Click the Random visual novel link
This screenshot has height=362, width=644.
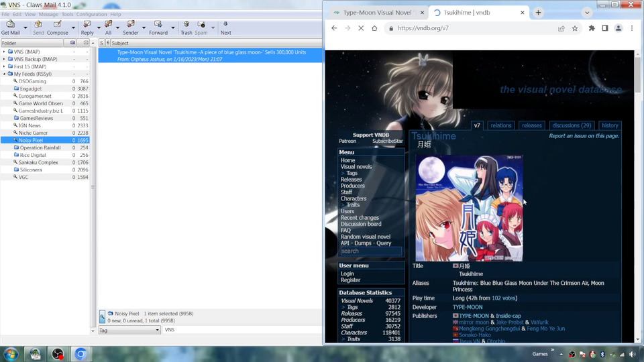pos(365,237)
